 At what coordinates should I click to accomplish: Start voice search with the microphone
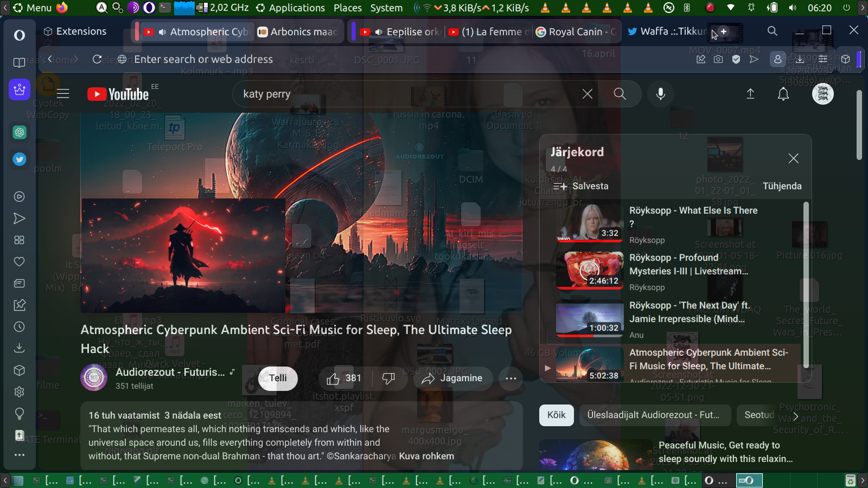661,94
